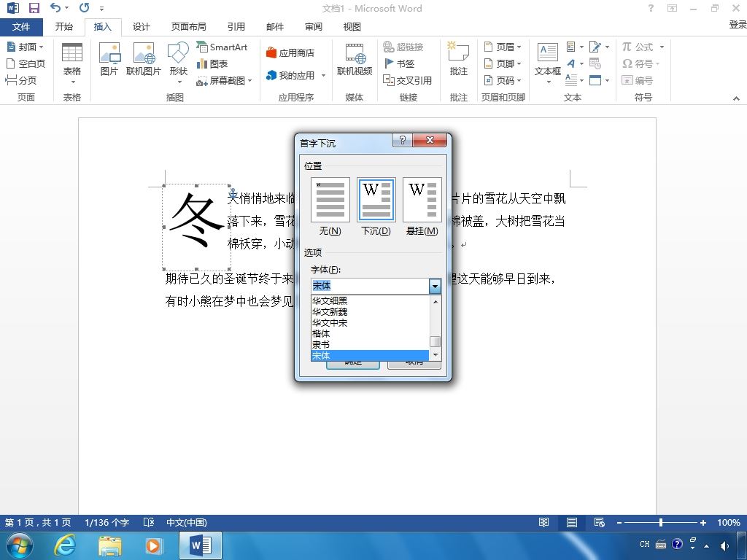The width and height of the screenshot is (747, 560).
Task: Insert a text box (文本框)
Action: click(547, 62)
